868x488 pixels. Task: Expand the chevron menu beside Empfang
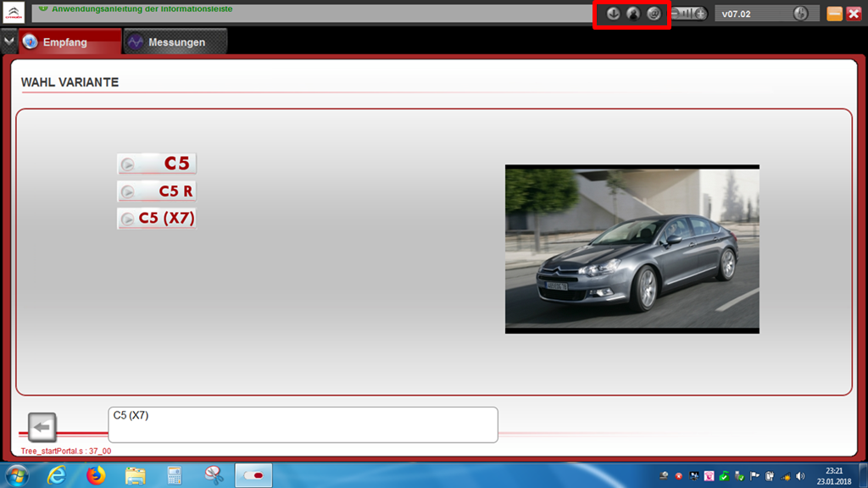(8, 42)
